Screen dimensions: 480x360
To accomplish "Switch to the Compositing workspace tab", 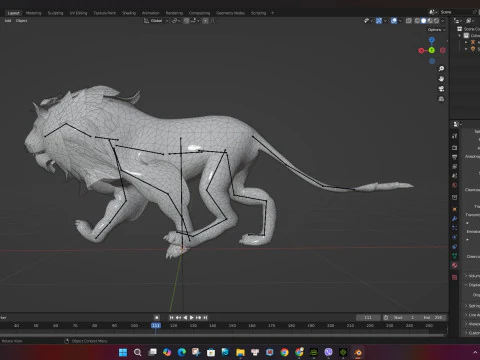I will coord(199,13).
